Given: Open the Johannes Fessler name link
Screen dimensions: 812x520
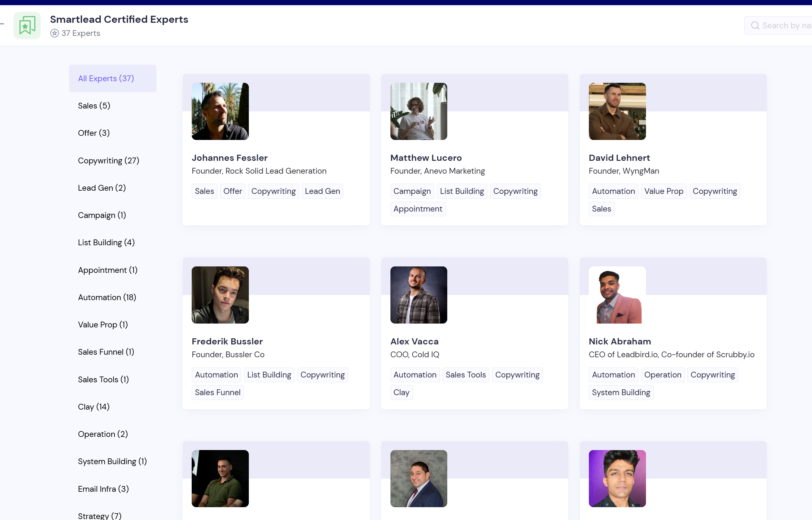Looking at the screenshot, I should pos(229,158).
